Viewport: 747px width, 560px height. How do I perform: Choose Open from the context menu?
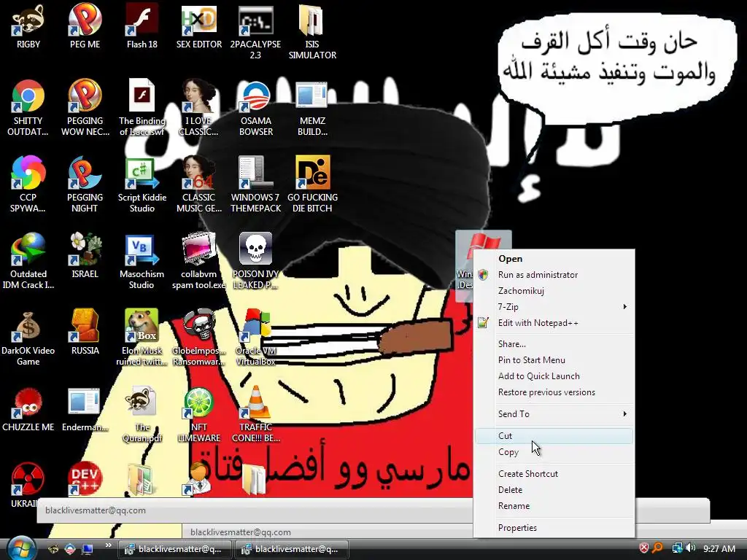click(554, 259)
